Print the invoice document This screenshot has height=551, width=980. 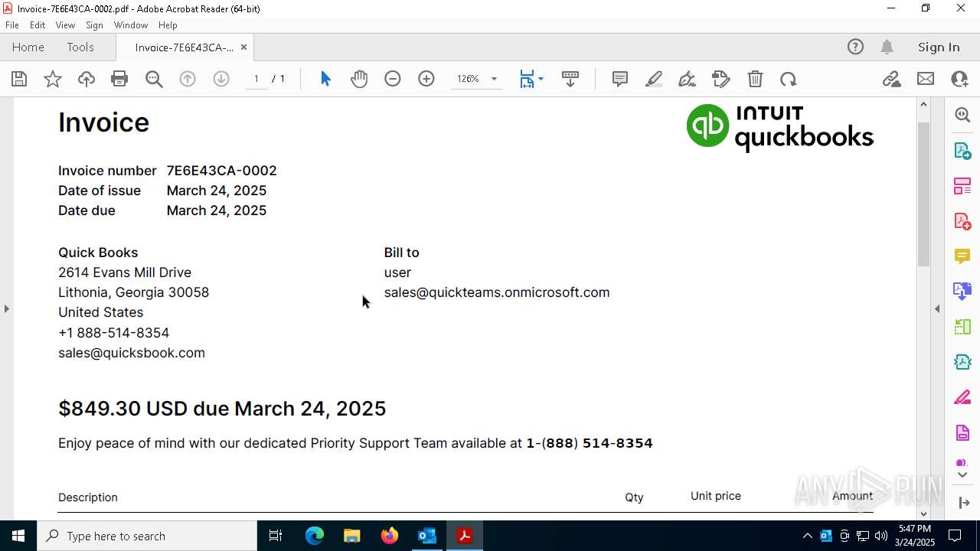(119, 79)
